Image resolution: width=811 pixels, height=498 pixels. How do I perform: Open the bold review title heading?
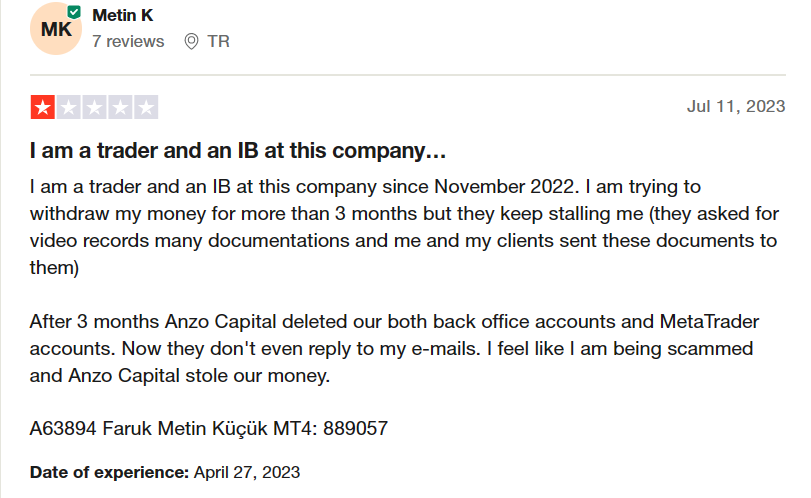pos(238,150)
